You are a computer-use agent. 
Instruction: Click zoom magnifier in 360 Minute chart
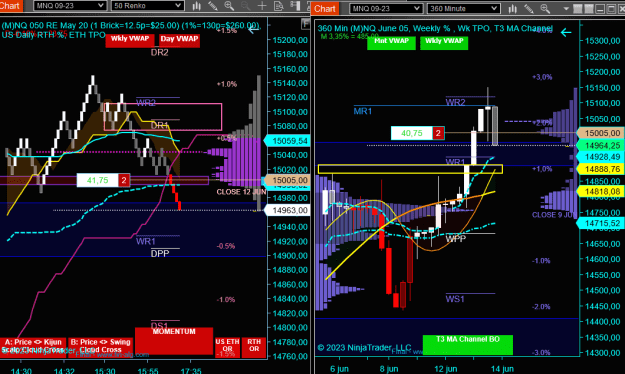pyautogui.click(x=545, y=8)
